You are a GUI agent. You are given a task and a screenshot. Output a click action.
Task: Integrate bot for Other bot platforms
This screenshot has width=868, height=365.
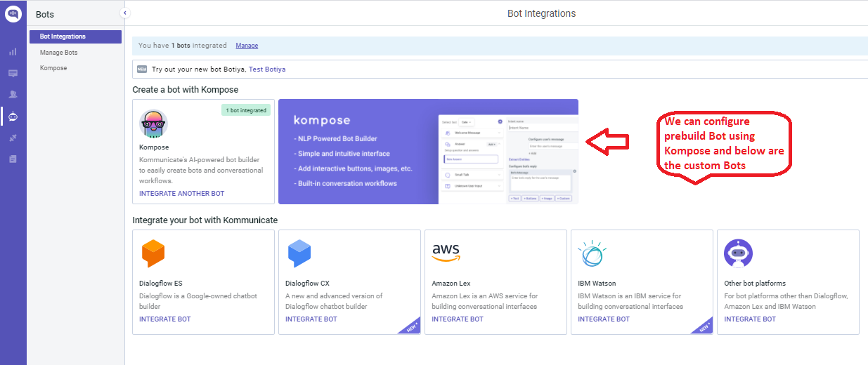[750, 319]
